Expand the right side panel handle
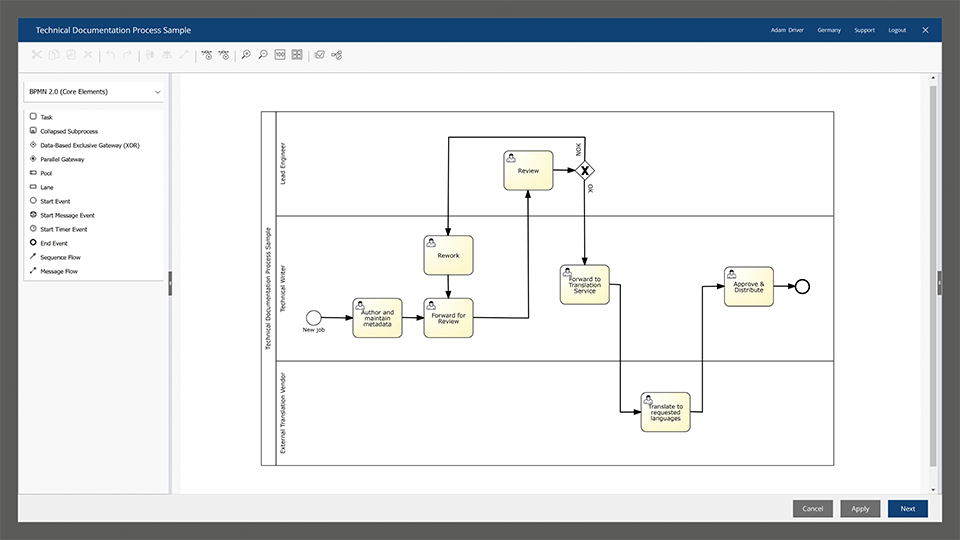The image size is (960, 540). tap(939, 284)
